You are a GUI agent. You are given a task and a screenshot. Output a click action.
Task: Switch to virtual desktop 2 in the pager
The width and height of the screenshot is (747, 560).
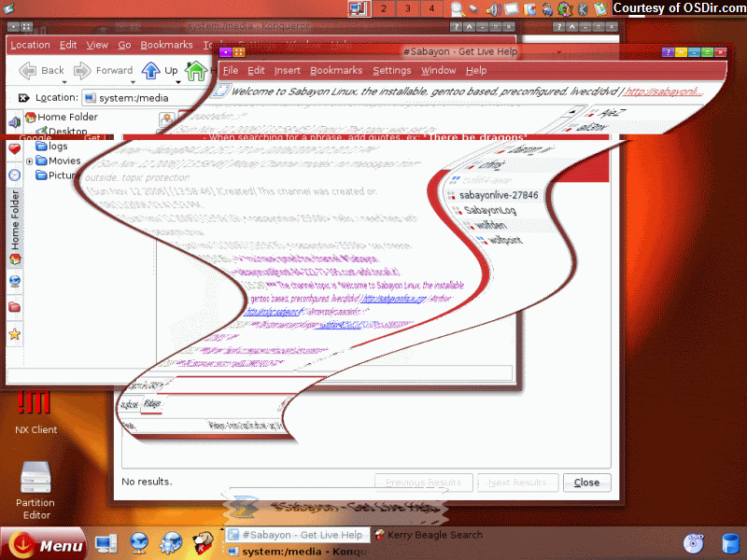click(x=384, y=8)
